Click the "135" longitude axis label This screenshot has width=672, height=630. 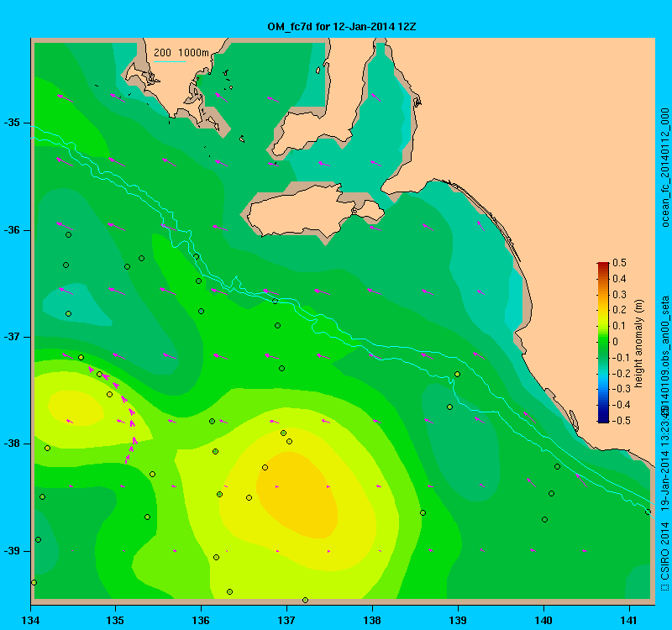coord(115,620)
